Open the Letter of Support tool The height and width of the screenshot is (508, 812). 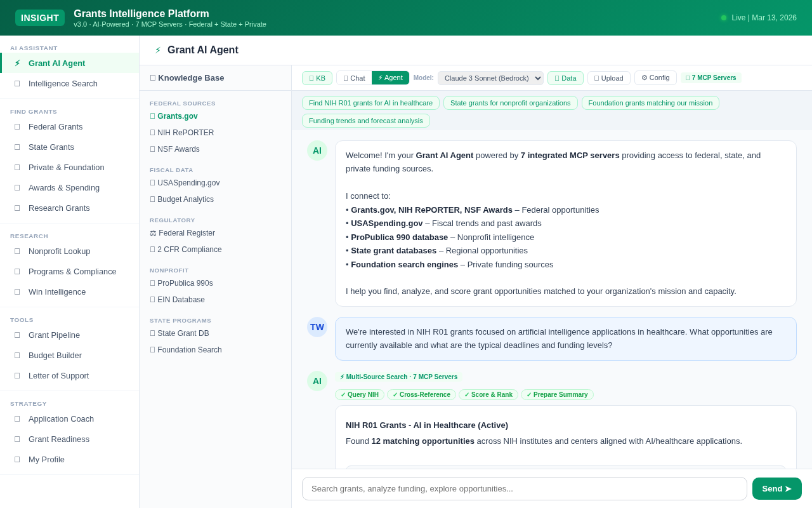pos(58,376)
